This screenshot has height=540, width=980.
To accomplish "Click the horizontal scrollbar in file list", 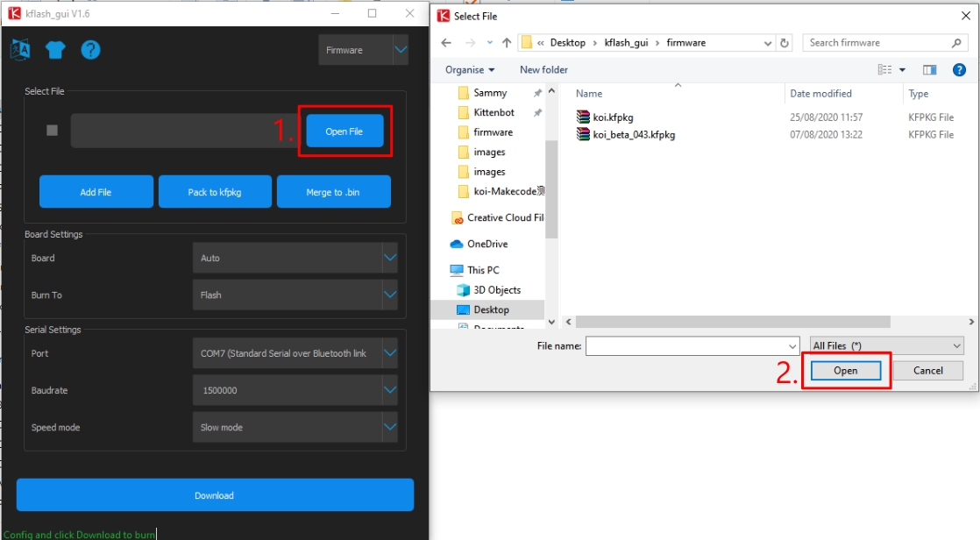I will click(x=728, y=322).
